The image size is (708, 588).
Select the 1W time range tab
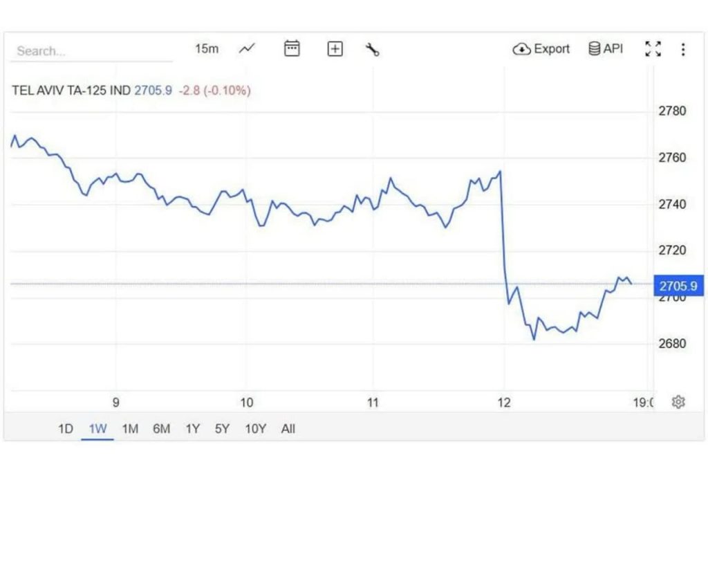[x=97, y=429]
